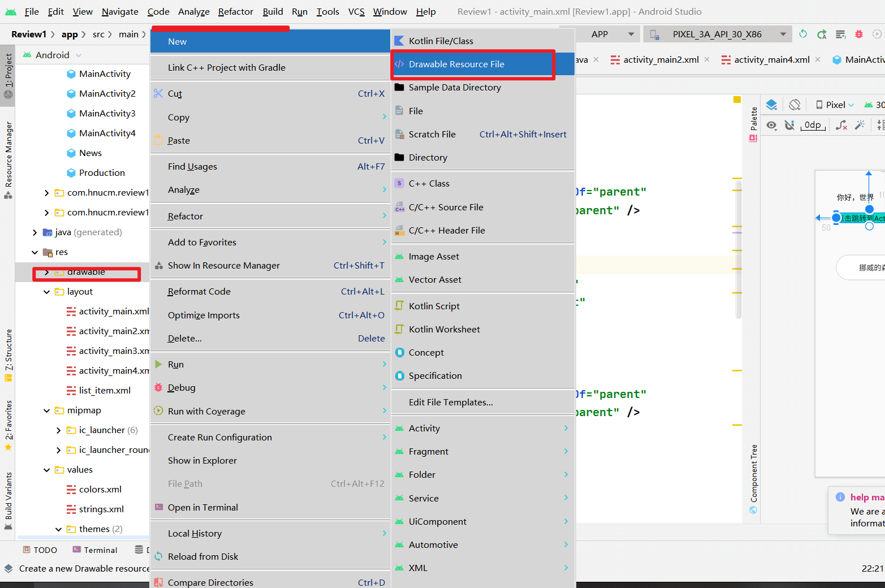Image resolution: width=885 pixels, height=588 pixels.
Task: Switch to the activity_main2.xml editor tab
Action: [660, 60]
